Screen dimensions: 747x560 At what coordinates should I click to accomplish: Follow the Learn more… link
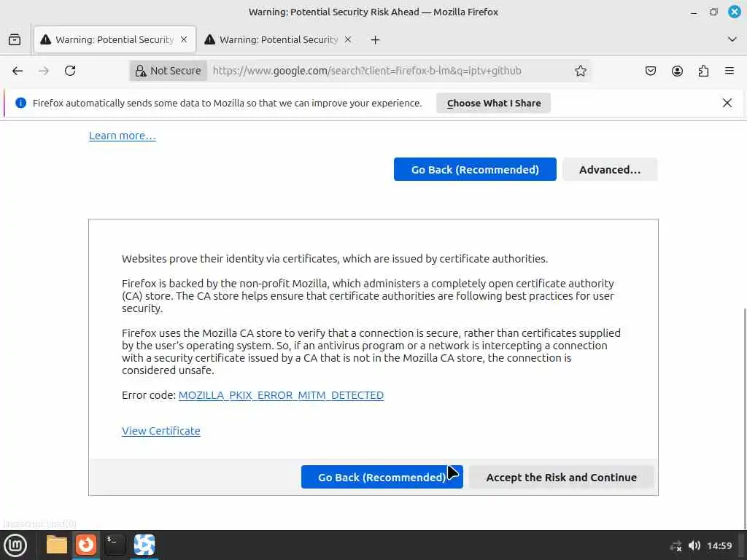click(x=123, y=136)
